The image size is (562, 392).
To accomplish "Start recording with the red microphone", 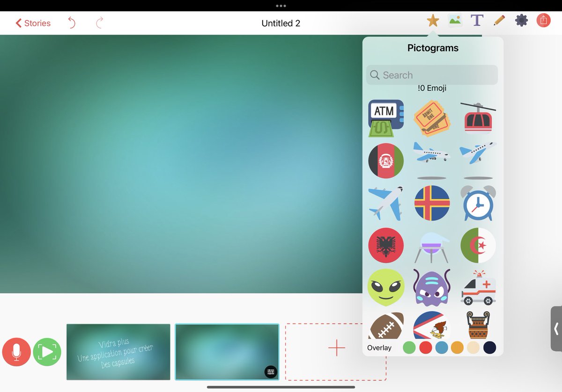I will (x=16, y=352).
